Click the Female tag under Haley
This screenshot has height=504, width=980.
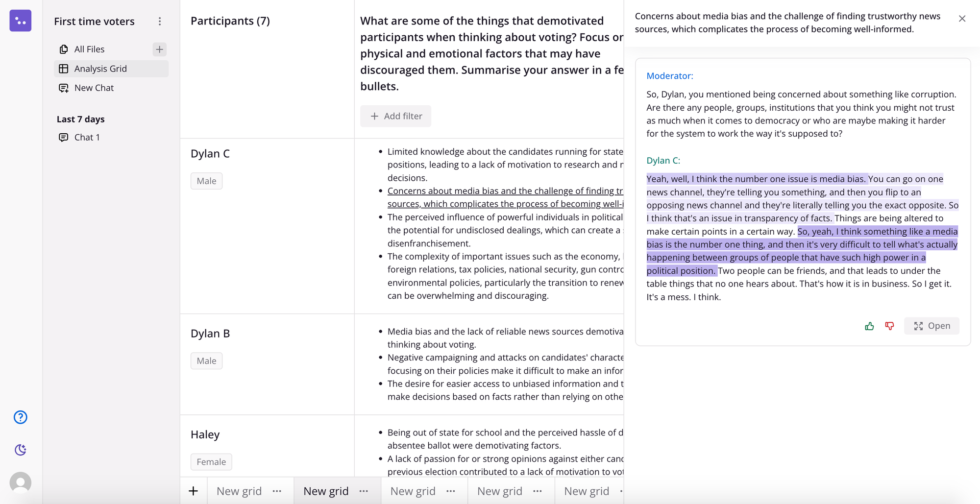point(211,461)
